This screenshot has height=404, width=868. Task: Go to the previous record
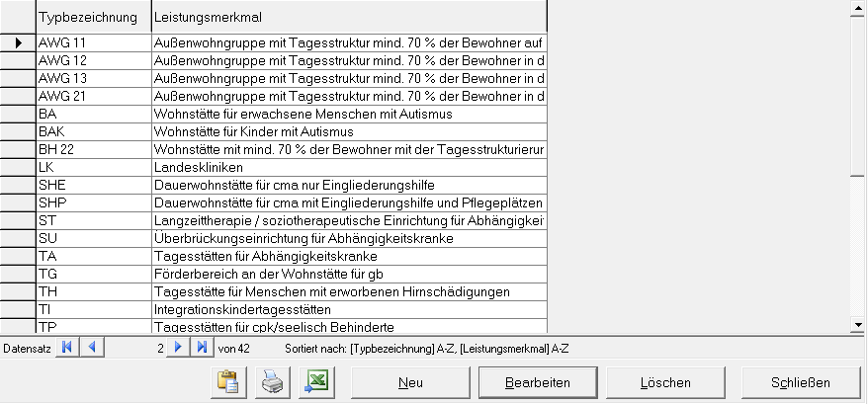click(x=91, y=348)
